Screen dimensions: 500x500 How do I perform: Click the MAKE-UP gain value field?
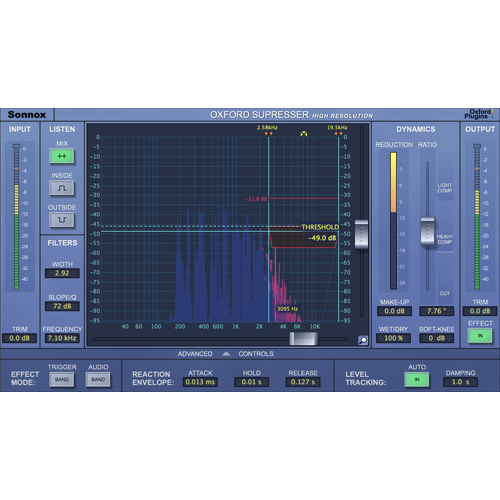tap(394, 311)
